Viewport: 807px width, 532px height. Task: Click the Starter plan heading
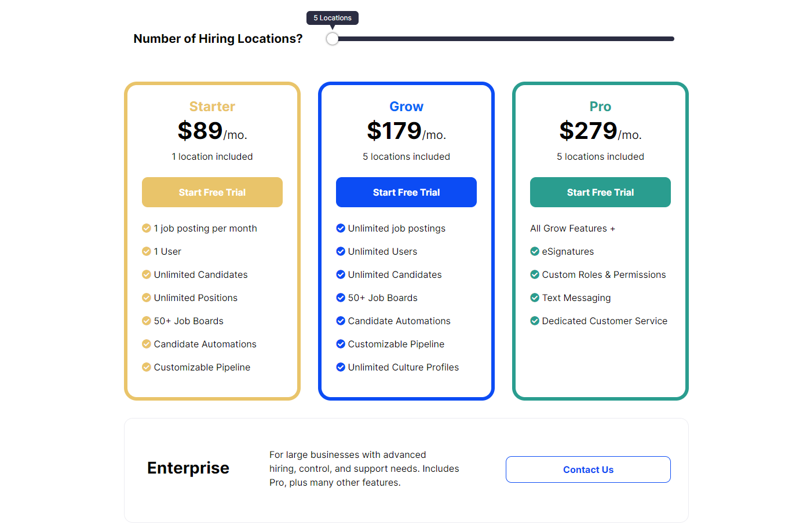coord(212,107)
